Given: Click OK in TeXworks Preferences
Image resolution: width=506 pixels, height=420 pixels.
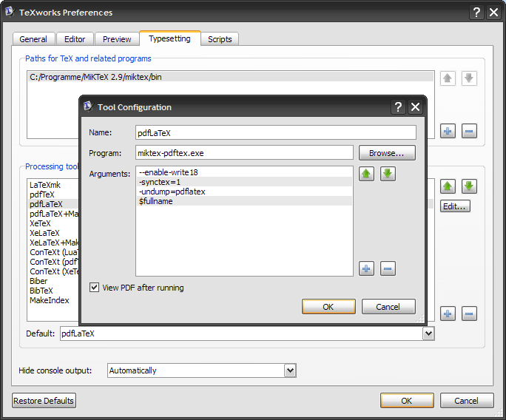Looking at the screenshot, I should [407, 400].
